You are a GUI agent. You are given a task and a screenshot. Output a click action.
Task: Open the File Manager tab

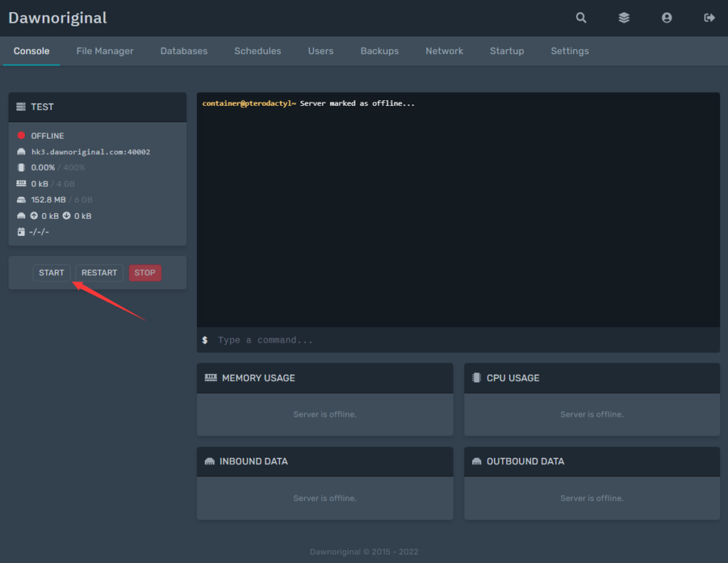point(105,51)
